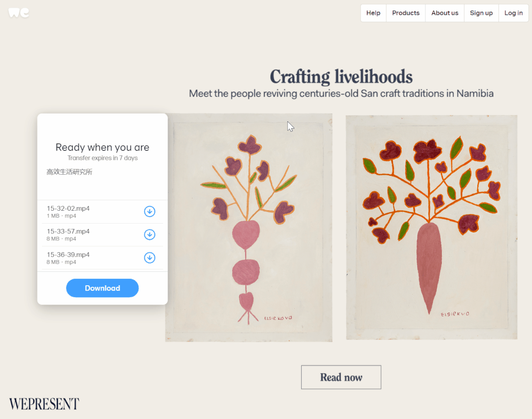Open the Help menu
This screenshot has height=419, width=532.
click(x=373, y=13)
